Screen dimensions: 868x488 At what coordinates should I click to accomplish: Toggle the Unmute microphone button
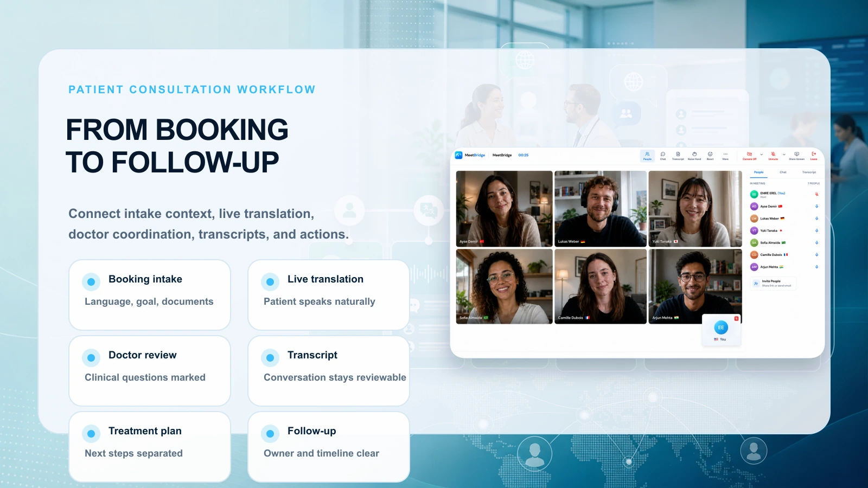tap(773, 156)
